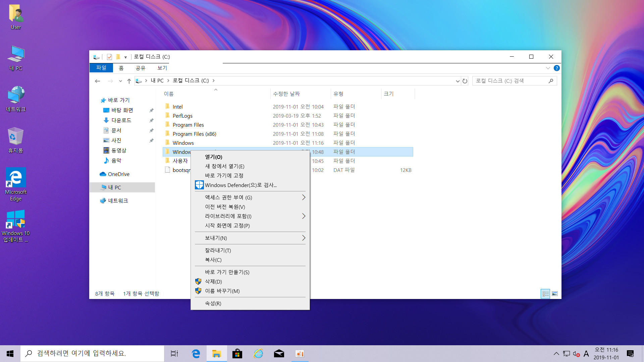Viewport: 644px width, 362px height.
Task: Open Task View icon on taskbar
Action: pos(174,354)
